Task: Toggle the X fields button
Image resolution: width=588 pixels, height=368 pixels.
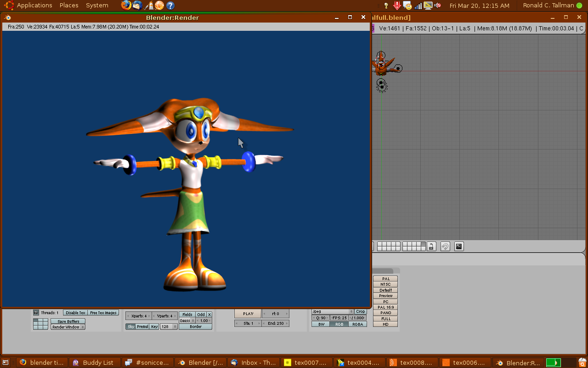Action: pyautogui.click(x=209, y=315)
